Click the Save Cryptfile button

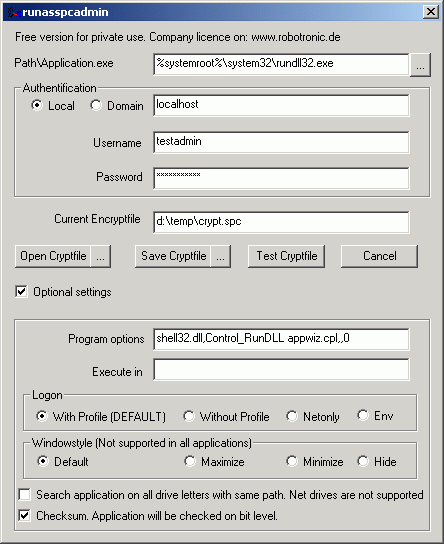(x=173, y=256)
